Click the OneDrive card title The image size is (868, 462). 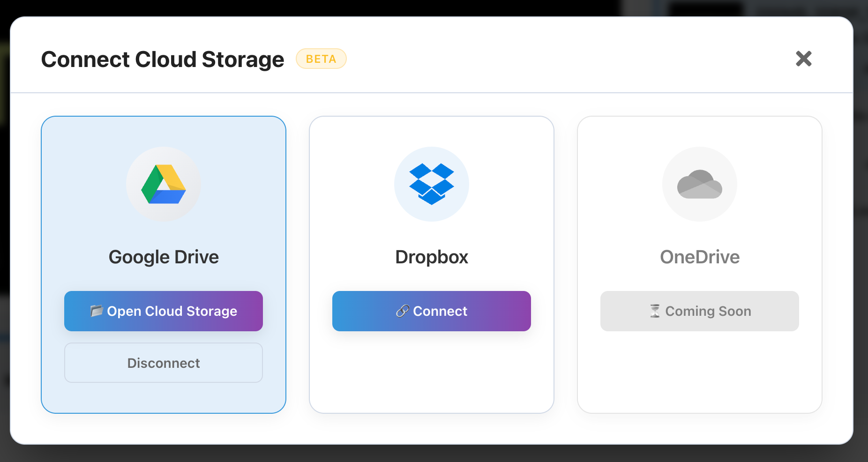tap(700, 257)
